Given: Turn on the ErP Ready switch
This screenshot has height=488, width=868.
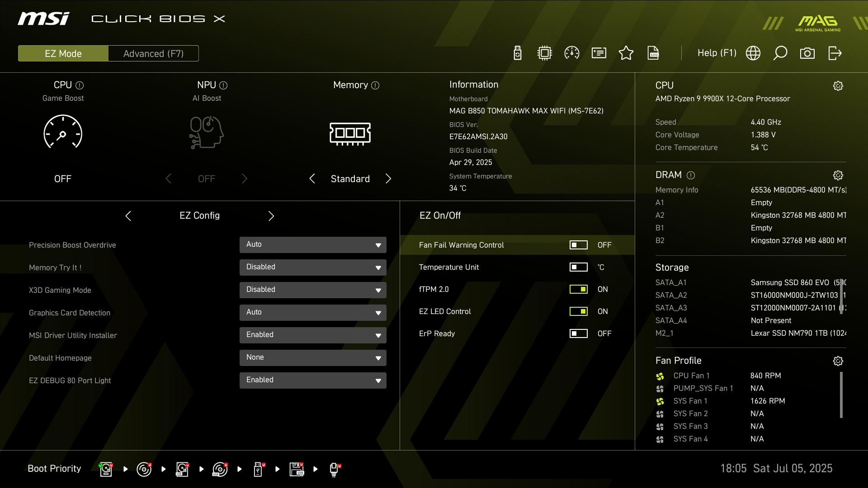Looking at the screenshot, I should tap(578, 333).
